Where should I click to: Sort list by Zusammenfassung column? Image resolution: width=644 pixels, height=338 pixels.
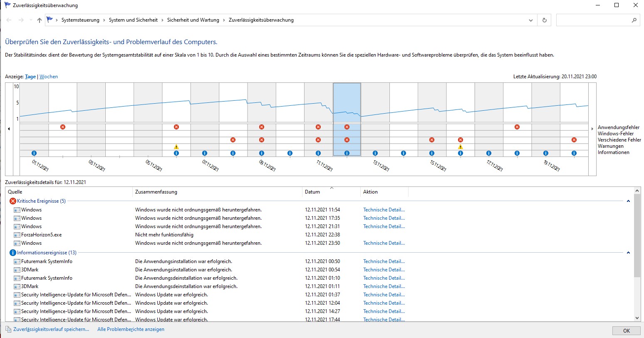[217, 192]
